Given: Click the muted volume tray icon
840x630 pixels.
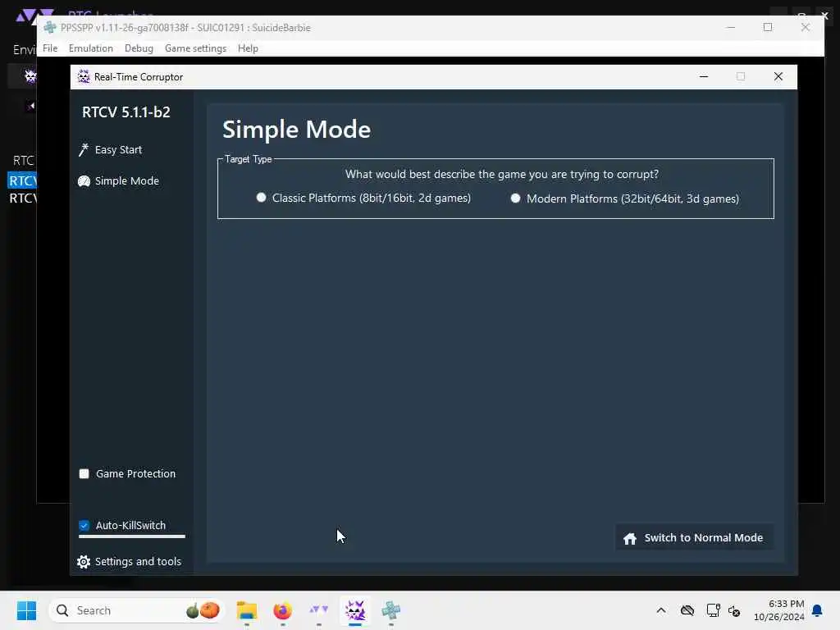Looking at the screenshot, I should (734, 610).
